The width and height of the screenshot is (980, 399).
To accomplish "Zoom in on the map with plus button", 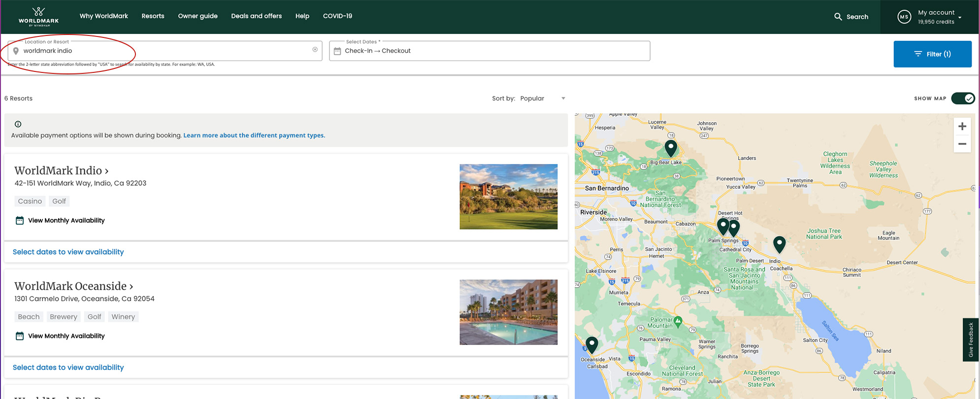I will 962,127.
